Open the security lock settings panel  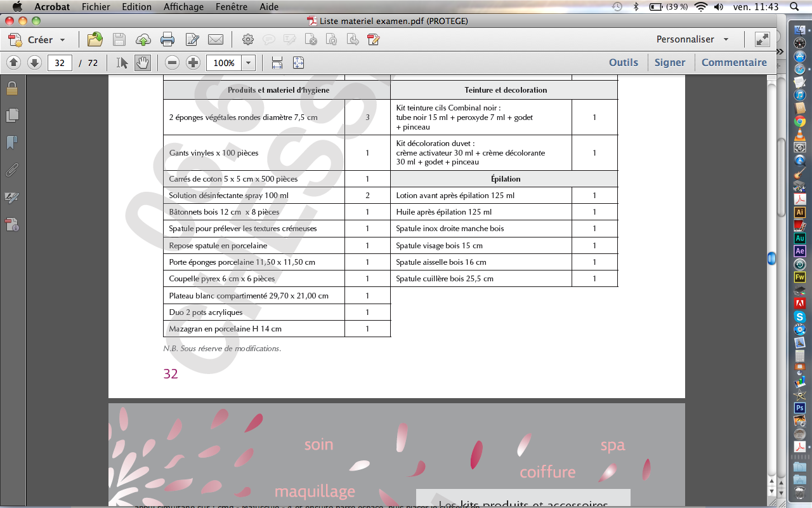[x=12, y=88]
